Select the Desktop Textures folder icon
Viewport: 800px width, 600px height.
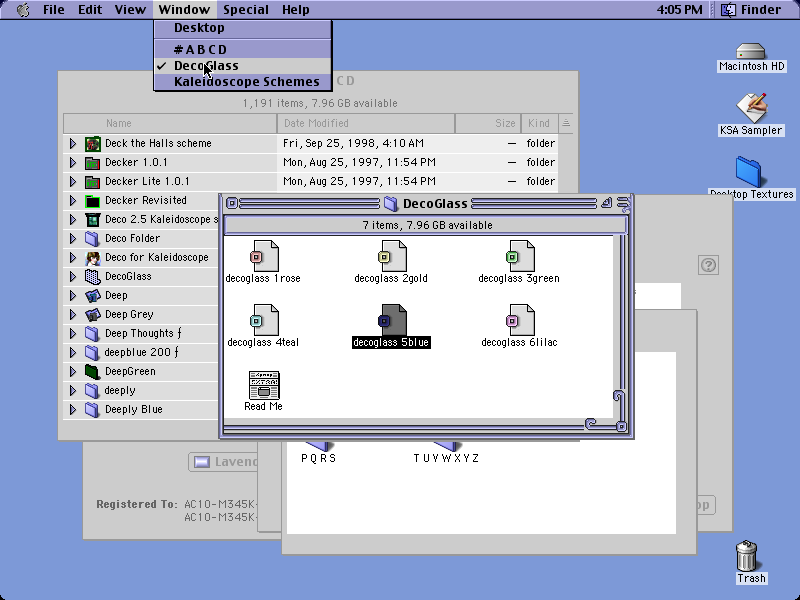point(748,172)
